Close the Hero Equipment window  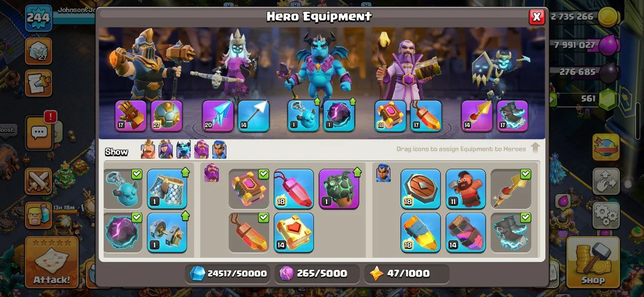(537, 17)
